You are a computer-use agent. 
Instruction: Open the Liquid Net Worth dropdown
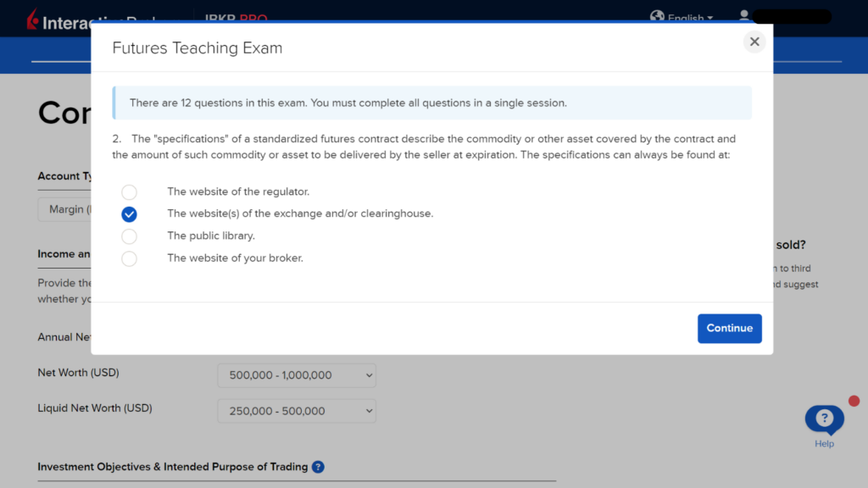pyautogui.click(x=296, y=411)
